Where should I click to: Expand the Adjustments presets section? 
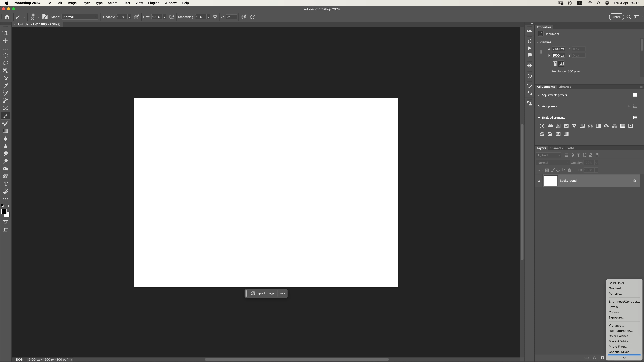(x=539, y=95)
